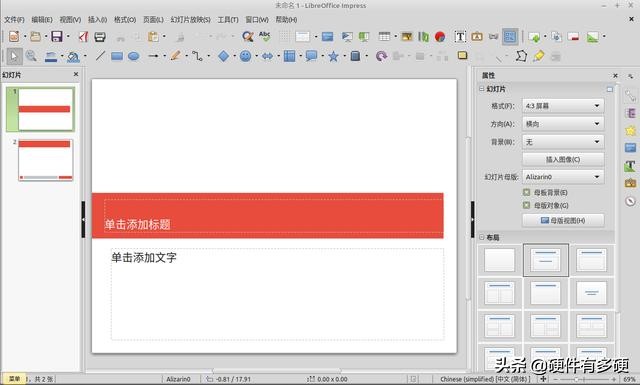The width and height of the screenshot is (640, 385).
Task: Select the Stars shape tool
Action: [333, 56]
